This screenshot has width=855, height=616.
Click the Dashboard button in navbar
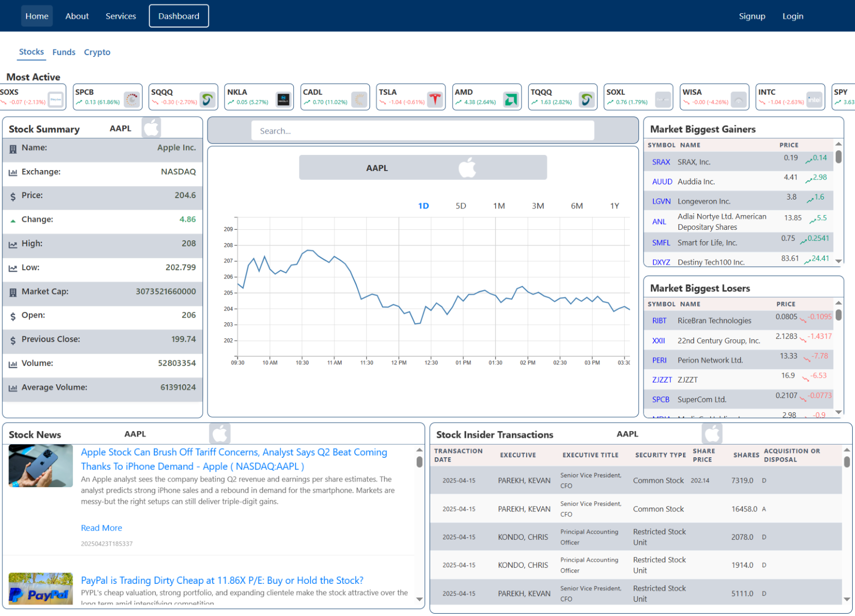coord(179,16)
